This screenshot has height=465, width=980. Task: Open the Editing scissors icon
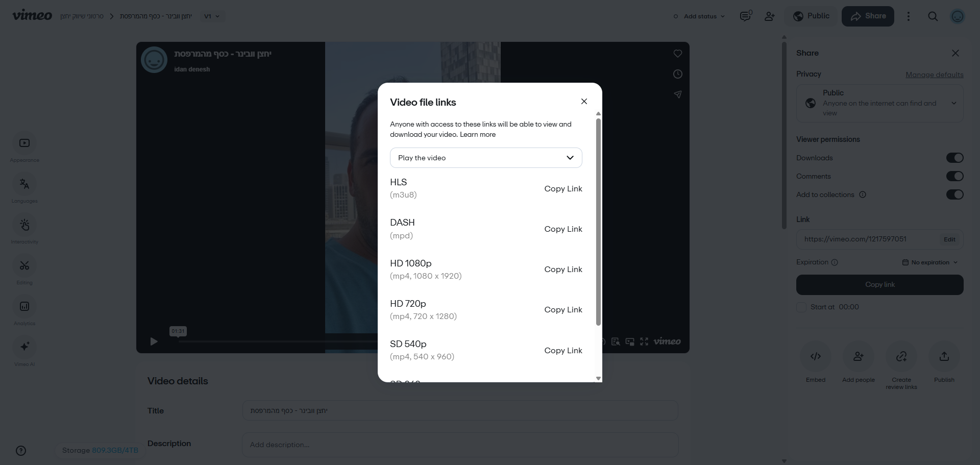coord(24,266)
